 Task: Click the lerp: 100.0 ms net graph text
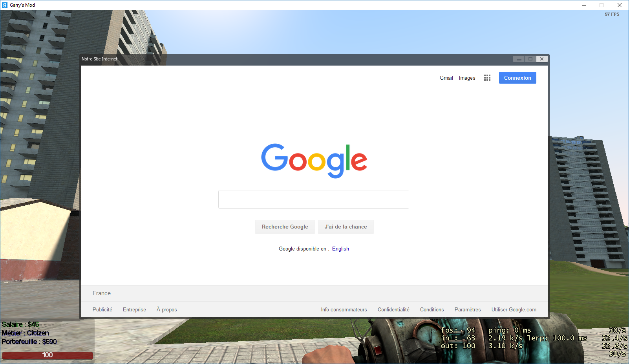pos(557,338)
